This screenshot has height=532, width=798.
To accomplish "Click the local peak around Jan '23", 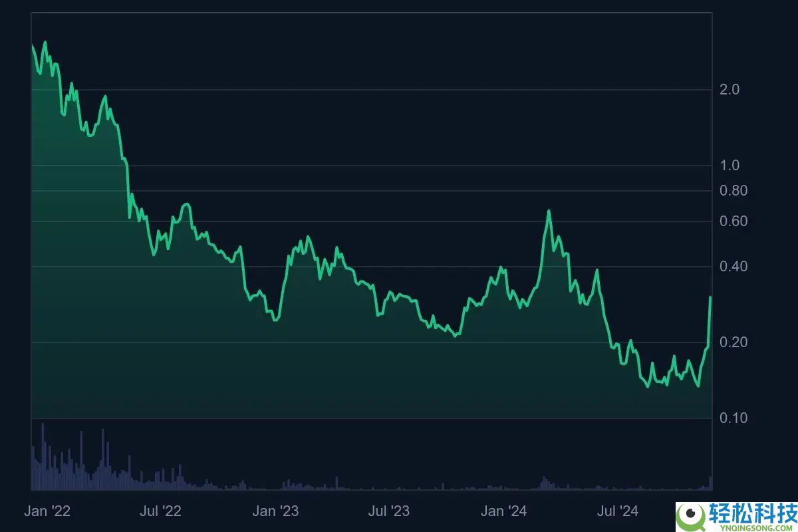I will (x=308, y=235).
